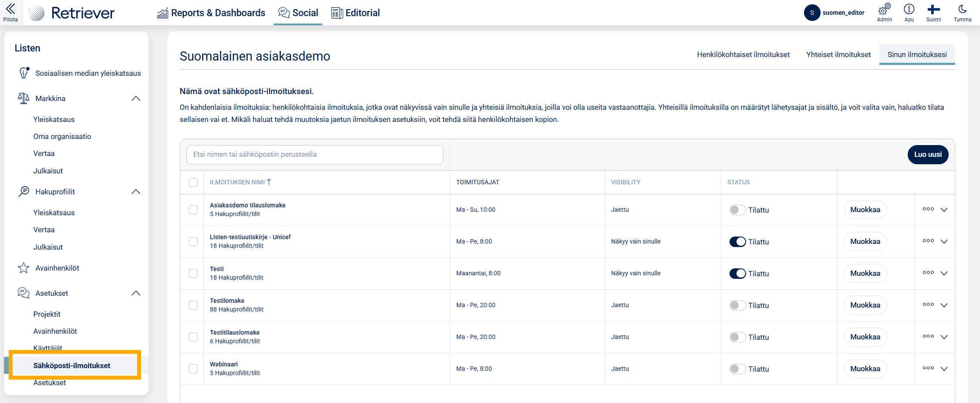Screen dimensions: 980x403
Task: Click the Luo uusi button
Action: coord(928,155)
